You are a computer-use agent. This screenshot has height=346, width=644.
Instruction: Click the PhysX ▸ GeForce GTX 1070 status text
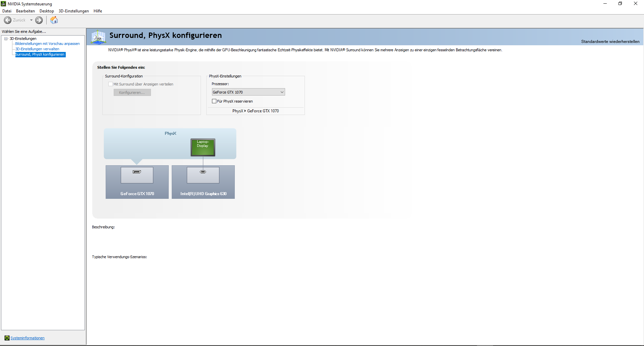256,111
